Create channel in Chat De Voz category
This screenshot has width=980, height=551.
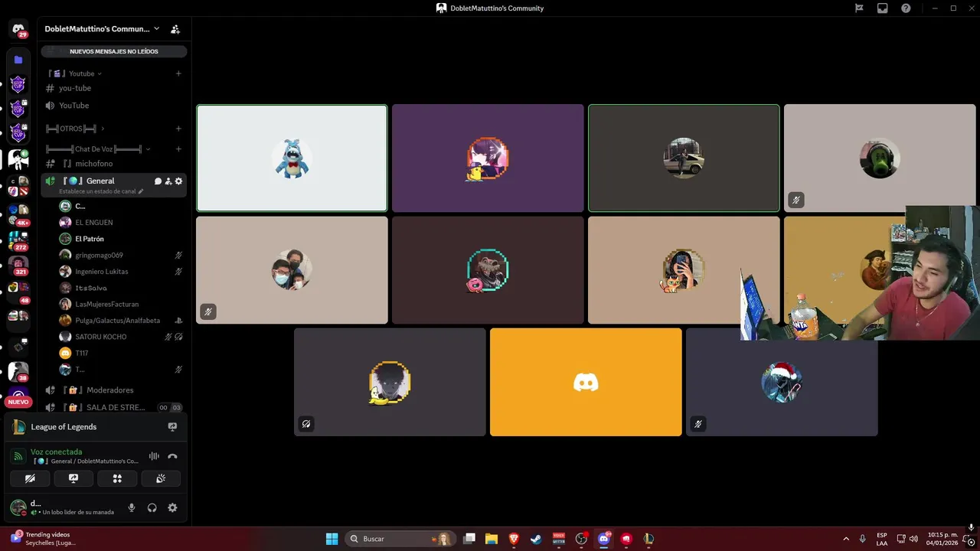click(178, 149)
